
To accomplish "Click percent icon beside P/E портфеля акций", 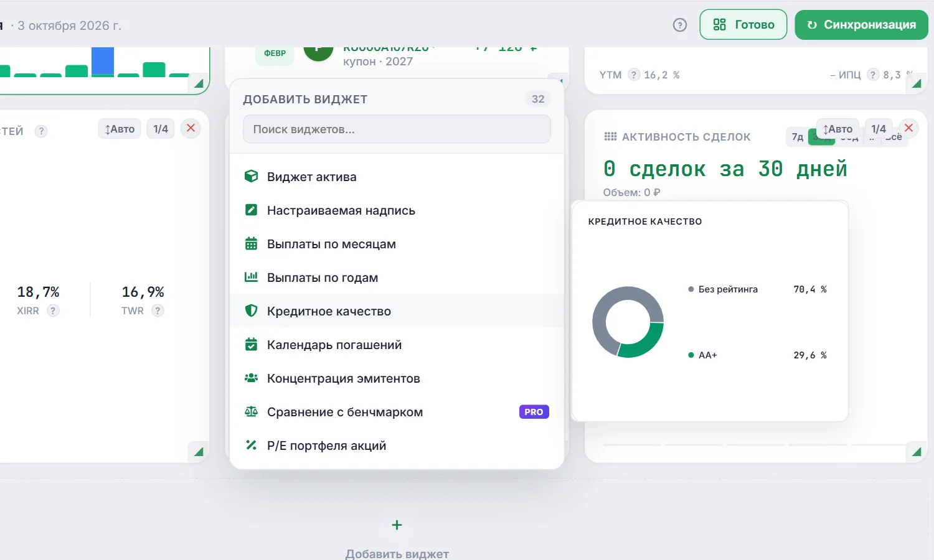I will tap(251, 445).
